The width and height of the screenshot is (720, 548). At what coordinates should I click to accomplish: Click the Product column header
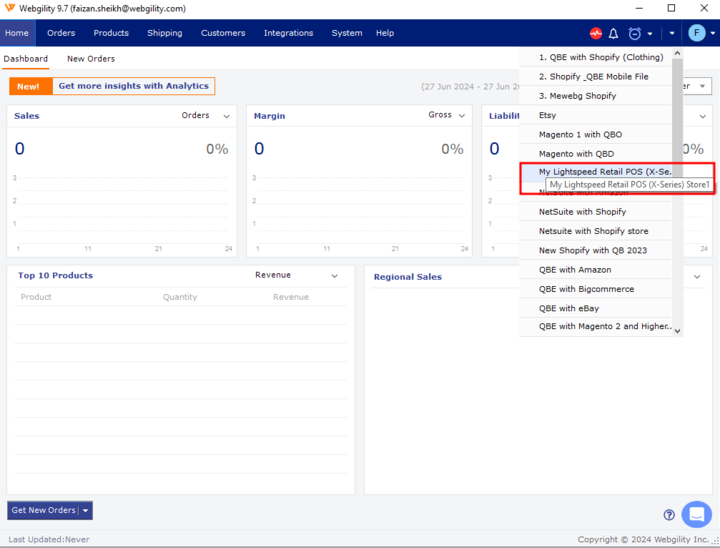point(36,297)
